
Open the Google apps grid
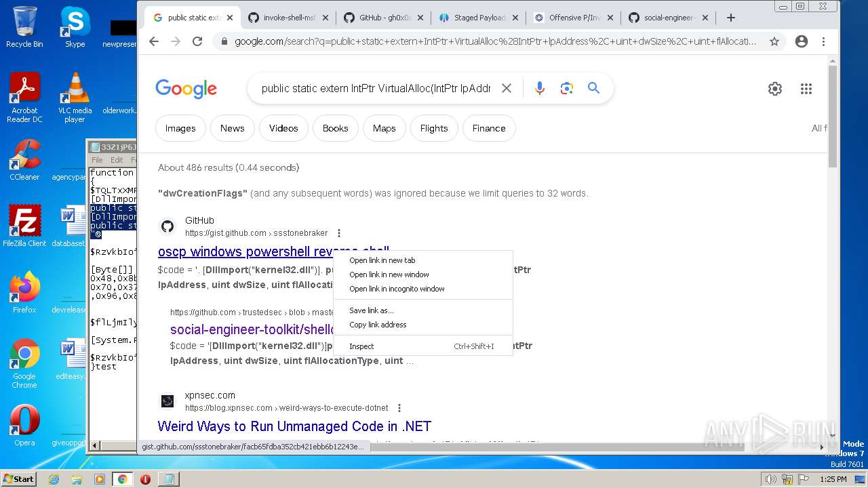click(x=806, y=89)
